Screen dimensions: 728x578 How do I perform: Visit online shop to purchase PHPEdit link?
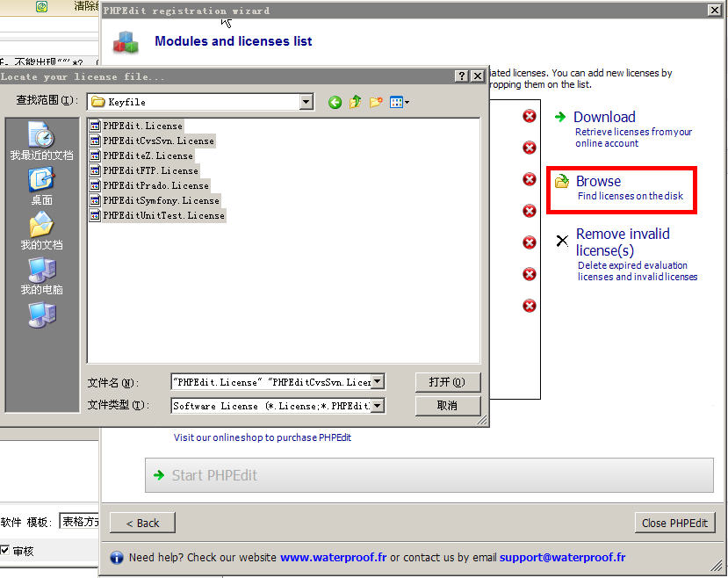point(263,437)
